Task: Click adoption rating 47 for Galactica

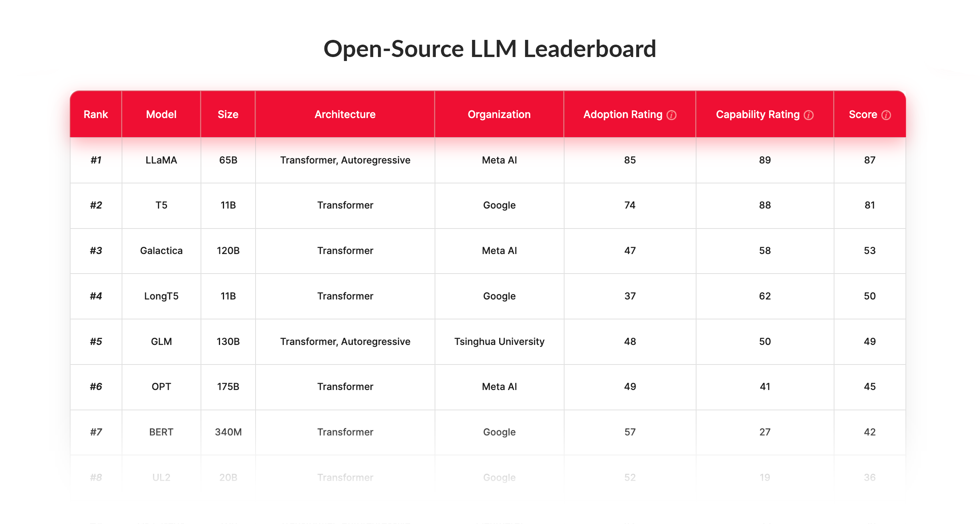Action: tap(630, 250)
